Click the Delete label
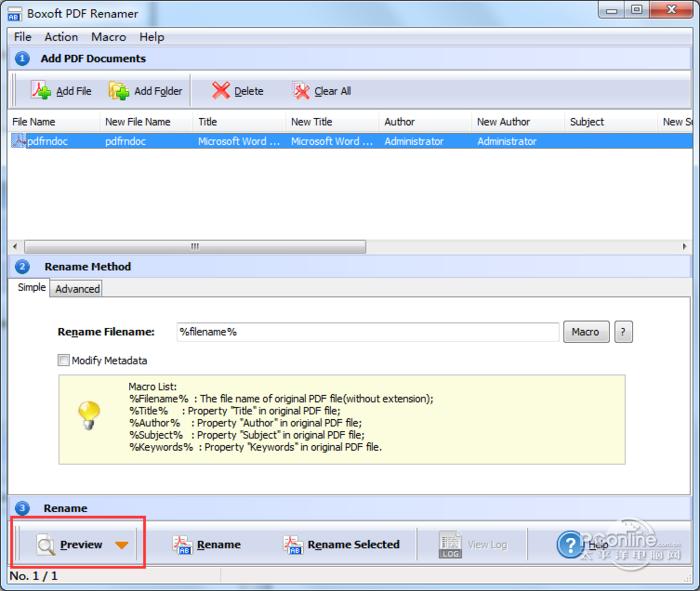Screen dimensions: 700x591 coord(249,91)
